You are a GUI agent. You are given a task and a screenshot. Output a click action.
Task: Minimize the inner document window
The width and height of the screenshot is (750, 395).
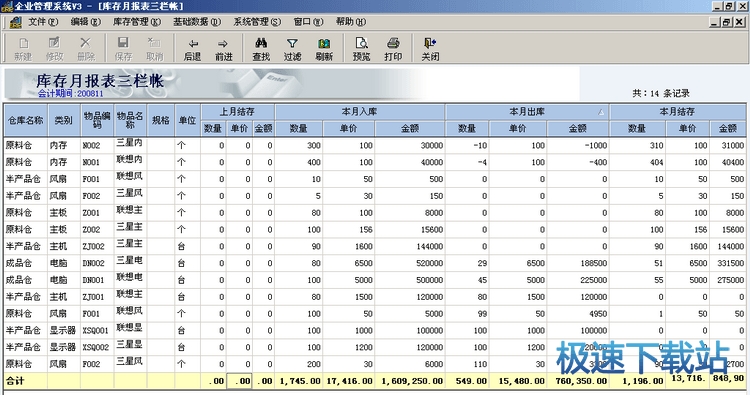point(715,22)
